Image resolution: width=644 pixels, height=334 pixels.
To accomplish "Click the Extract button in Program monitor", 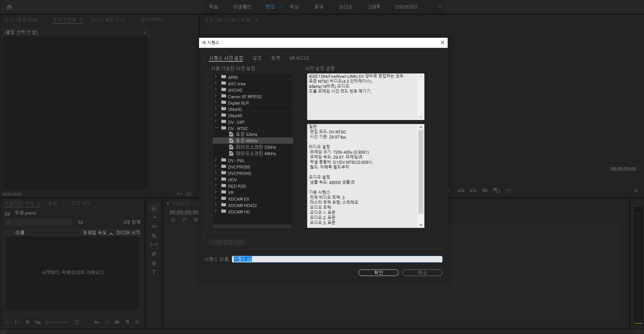I will (x=473, y=190).
